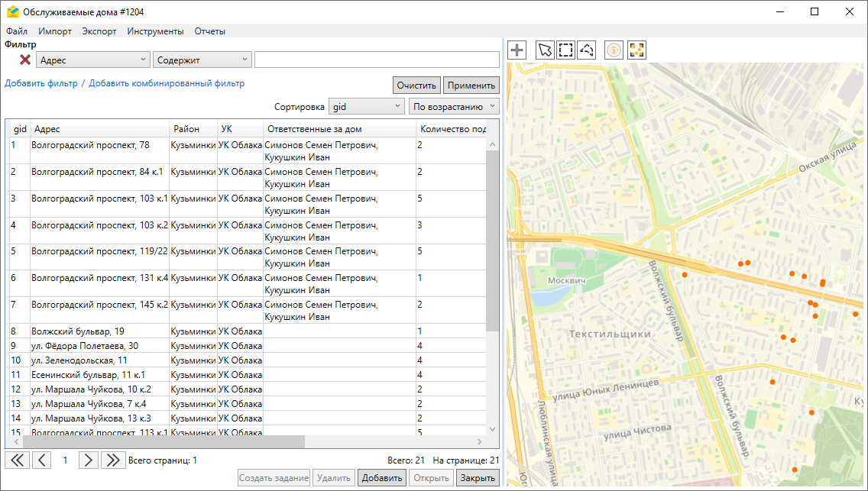Jump to the first page of results

point(18,460)
